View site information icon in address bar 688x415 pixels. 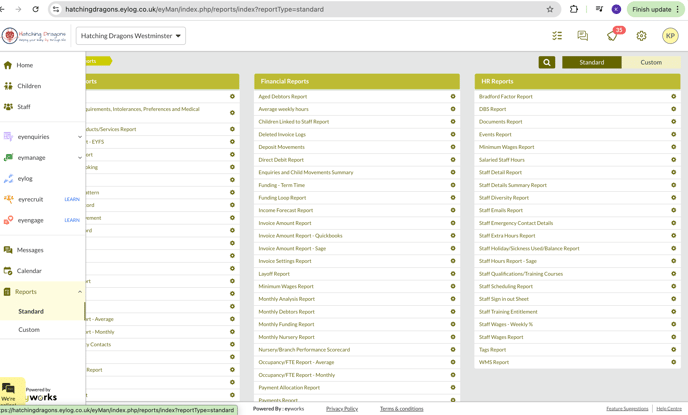click(56, 9)
